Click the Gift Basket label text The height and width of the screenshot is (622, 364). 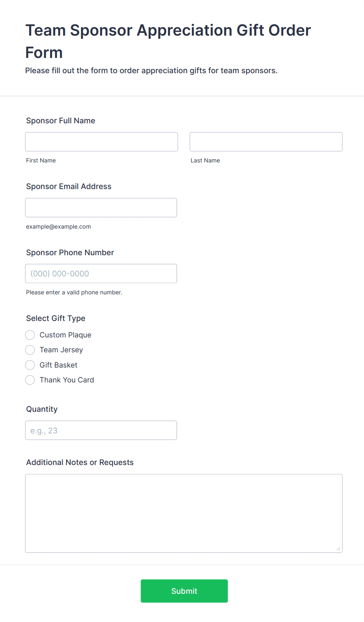point(59,365)
